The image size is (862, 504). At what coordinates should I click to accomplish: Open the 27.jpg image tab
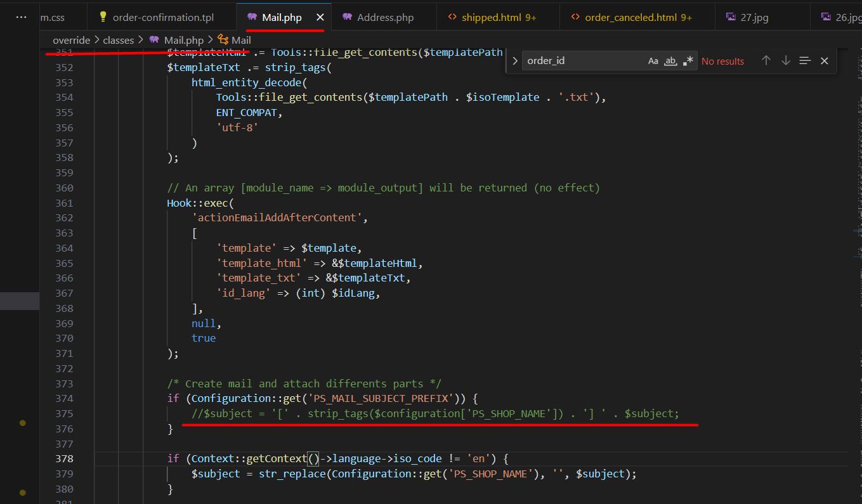coord(754,17)
